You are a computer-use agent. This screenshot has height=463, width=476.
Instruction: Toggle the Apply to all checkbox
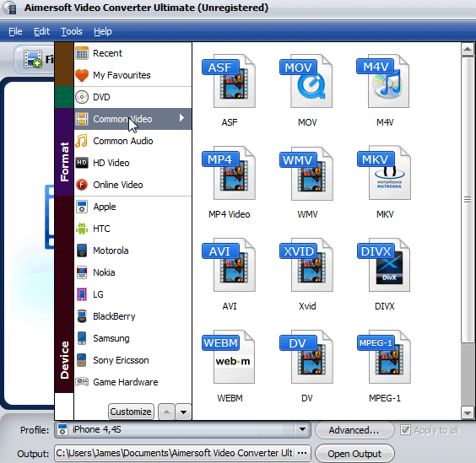pos(405,430)
